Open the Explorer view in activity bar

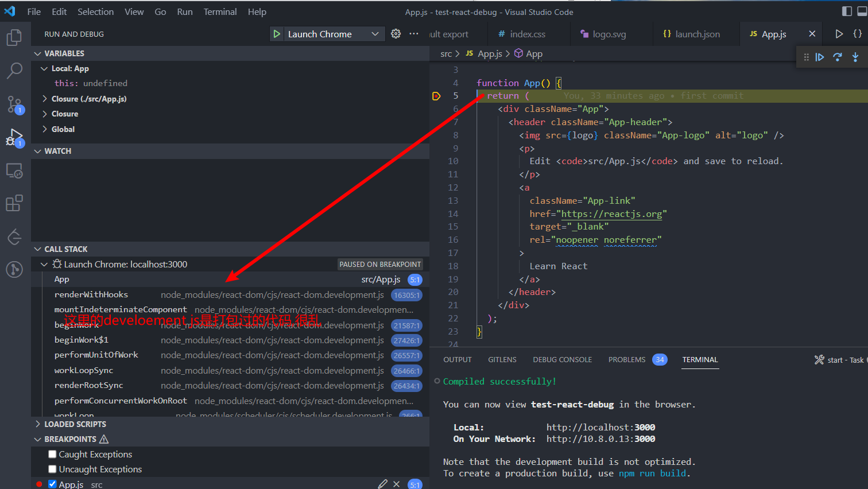tap(14, 38)
